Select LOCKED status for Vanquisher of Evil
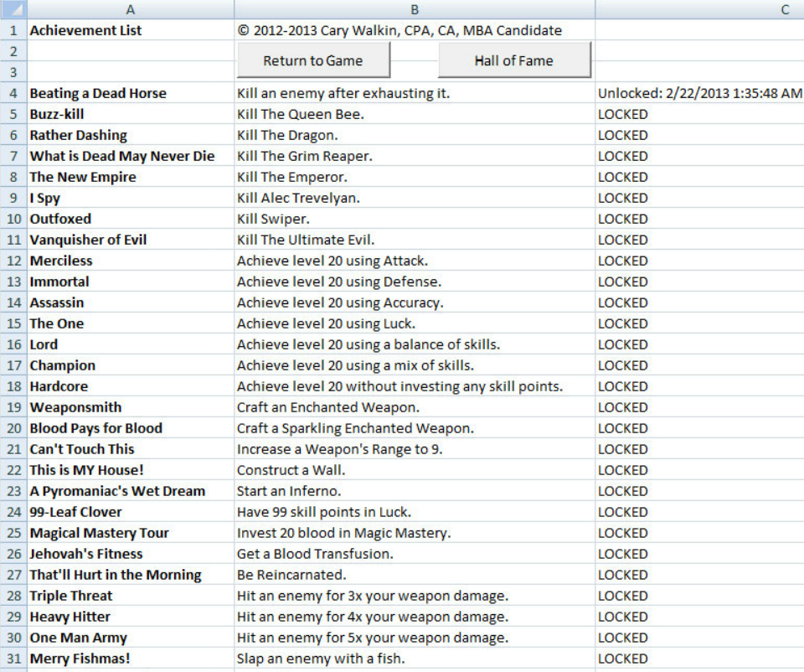The image size is (804, 672). point(699,240)
